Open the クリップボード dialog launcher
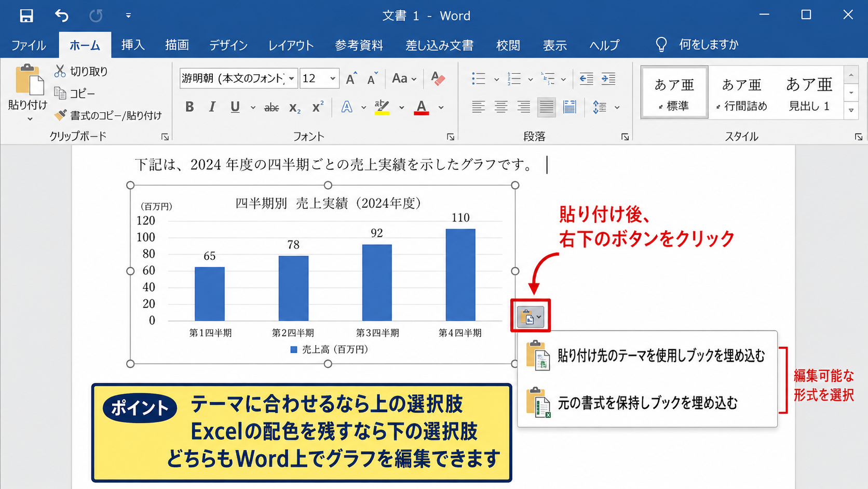 [165, 137]
